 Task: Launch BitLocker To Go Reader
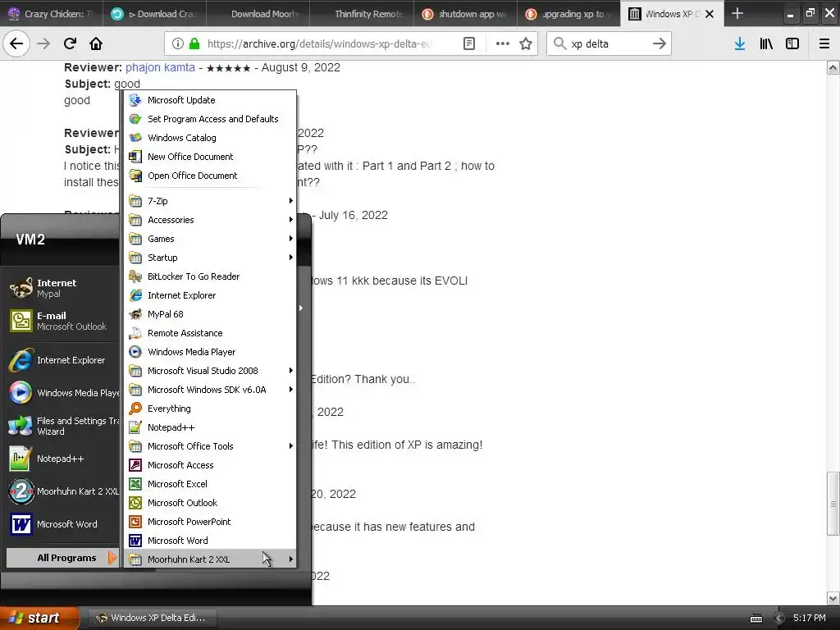pyautogui.click(x=210, y=276)
